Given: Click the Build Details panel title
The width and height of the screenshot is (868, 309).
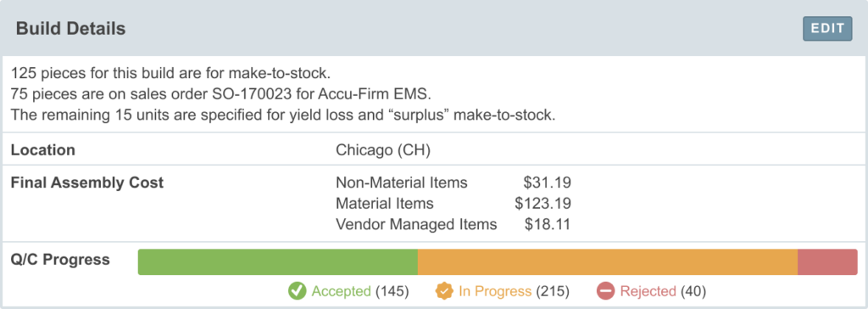Looking at the screenshot, I should 71,29.
